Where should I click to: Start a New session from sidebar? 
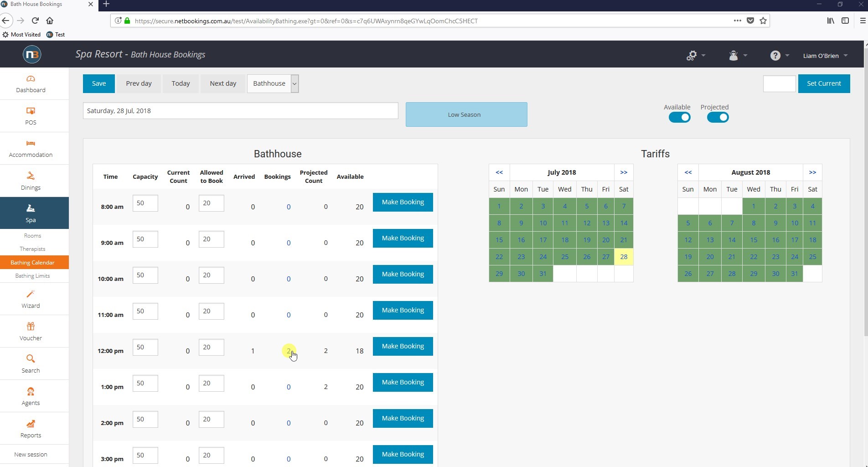(31, 455)
